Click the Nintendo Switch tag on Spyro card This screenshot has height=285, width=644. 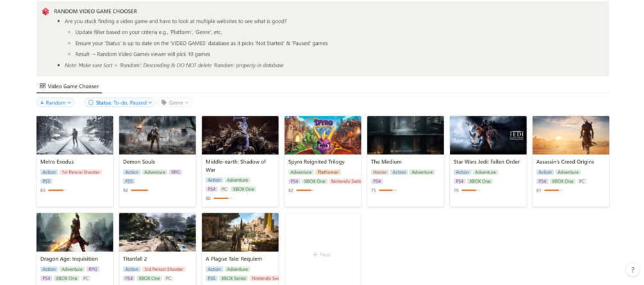pyautogui.click(x=345, y=181)
